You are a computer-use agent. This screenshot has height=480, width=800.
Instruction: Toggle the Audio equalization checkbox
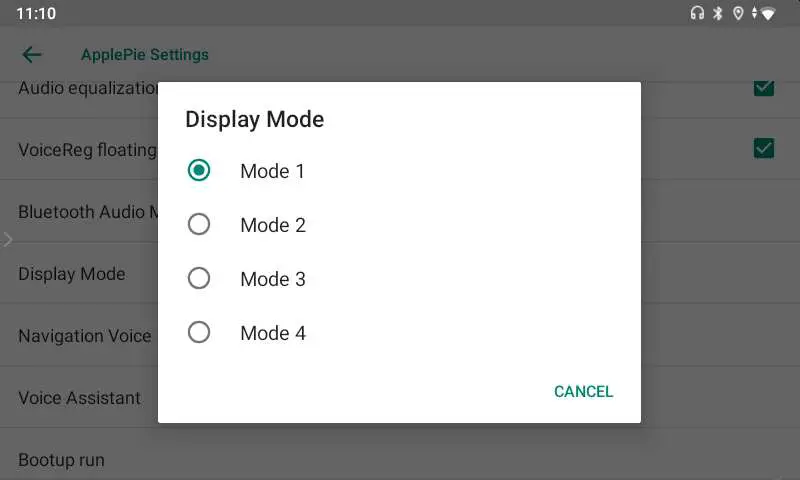(x=764, y=88)
